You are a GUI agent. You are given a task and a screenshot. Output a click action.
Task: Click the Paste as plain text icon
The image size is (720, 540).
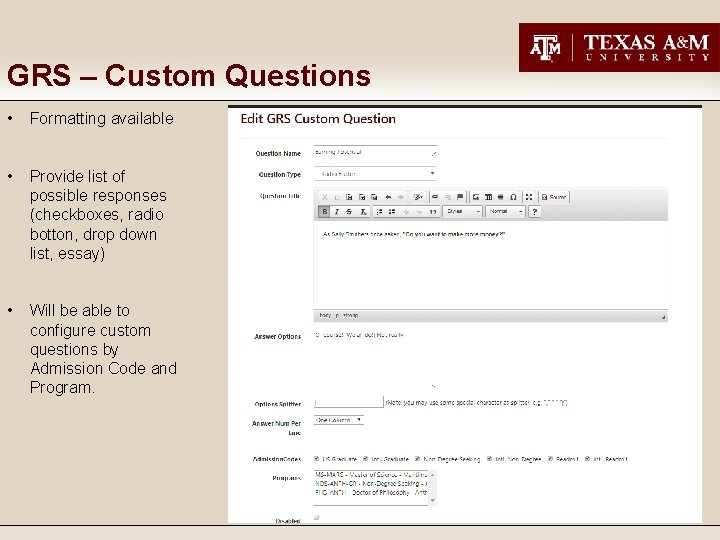tap(362, 197)
